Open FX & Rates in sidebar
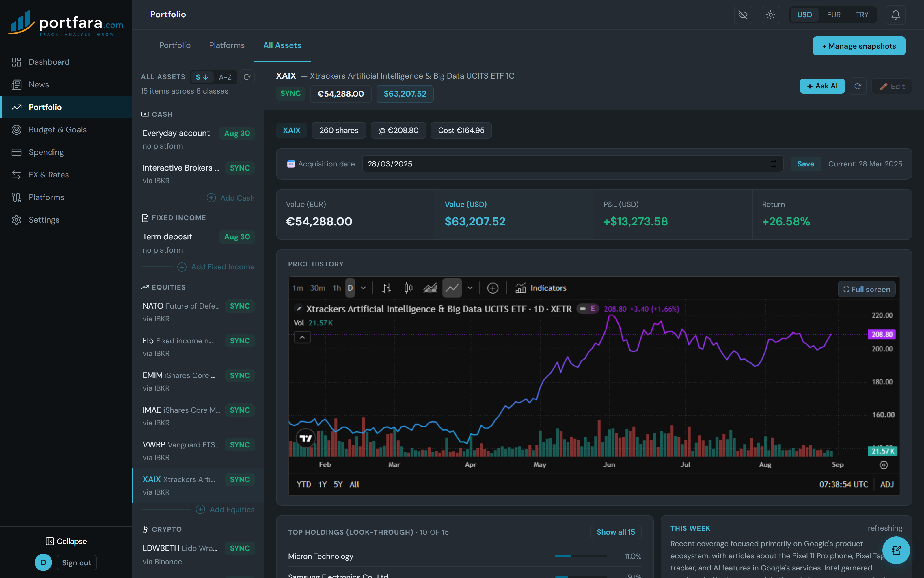The height and width of the screenshot is (578, 924). (x=66, y=175)
